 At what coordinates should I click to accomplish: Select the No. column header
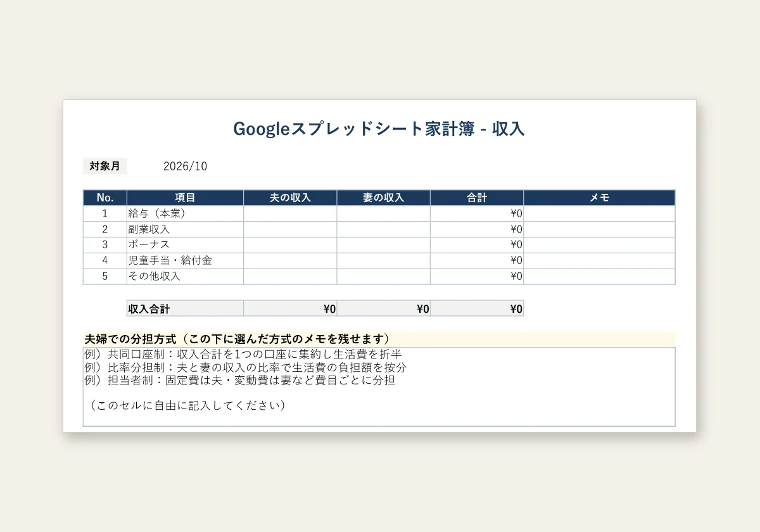(x=105, y=198)
